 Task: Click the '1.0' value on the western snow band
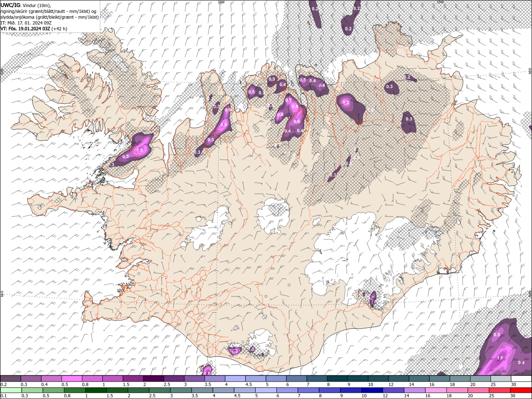coord(140,150)
